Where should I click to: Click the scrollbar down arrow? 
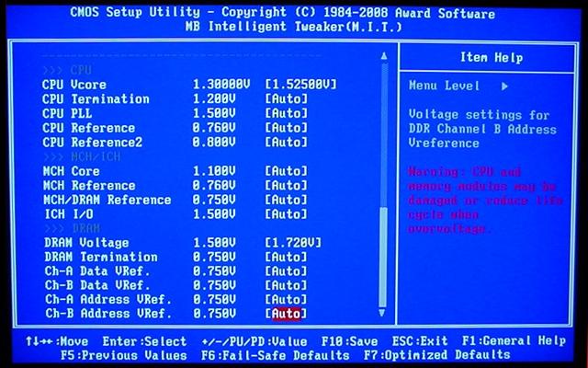tap(382, 313)
